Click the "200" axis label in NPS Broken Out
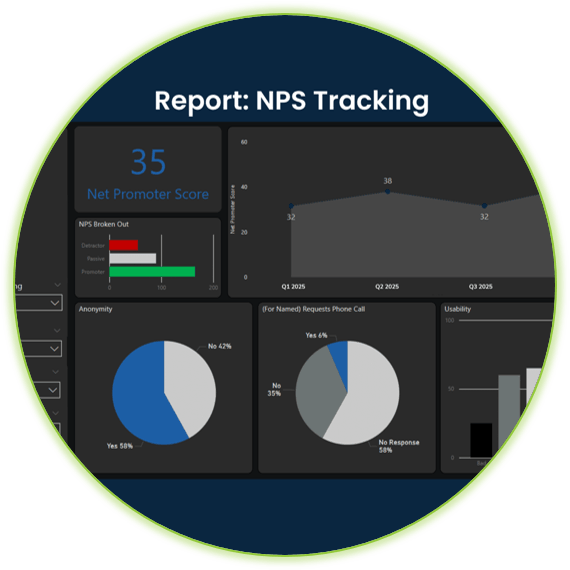 213,288
